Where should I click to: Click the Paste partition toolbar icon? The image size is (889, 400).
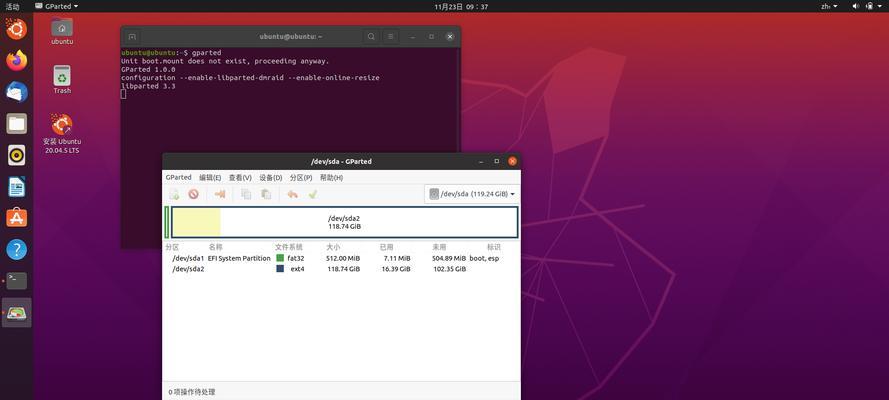point(265,194)
